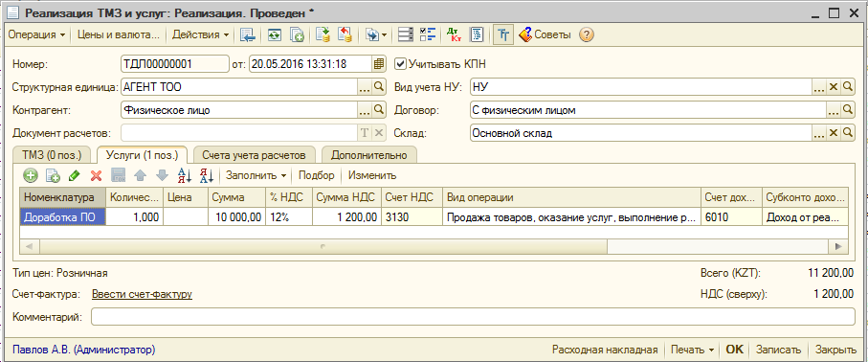Click the create-based-on document icon
The image size is (868, 362).
coord(298,34)
